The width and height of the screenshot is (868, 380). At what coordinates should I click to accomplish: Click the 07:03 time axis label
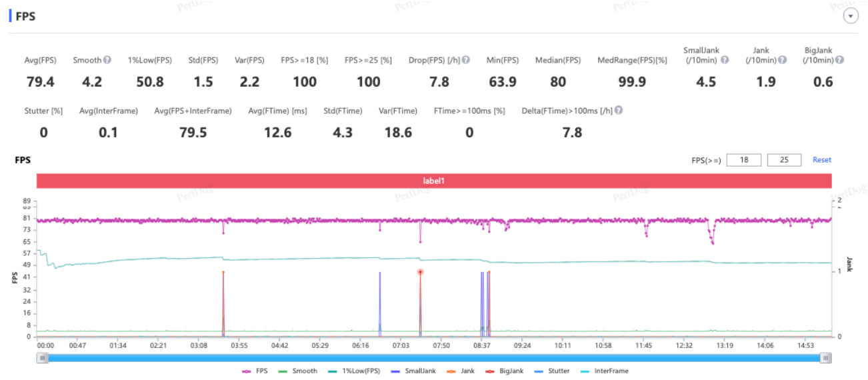(x=401, y=346)
